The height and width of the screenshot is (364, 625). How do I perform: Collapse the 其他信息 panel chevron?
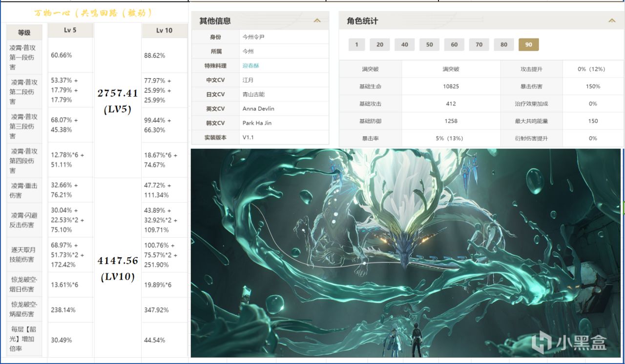(x=317, y=20)
